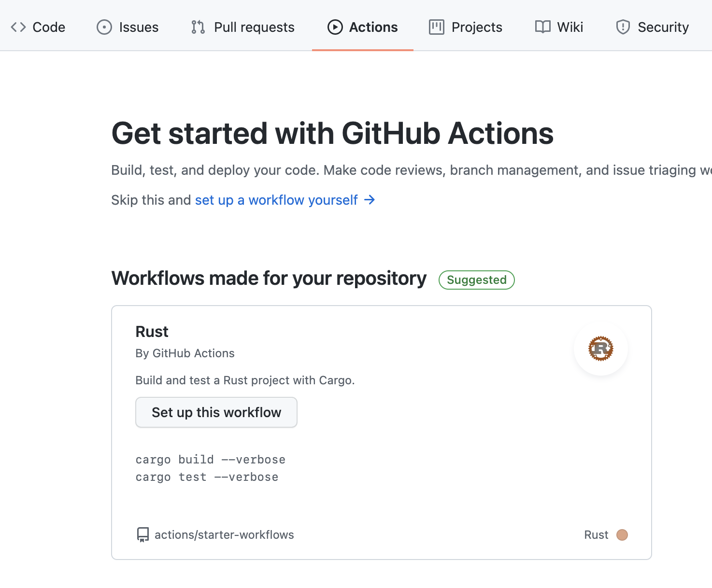The height and width of the screenshot is (588, 712).
Task: Click the code brackets icon beside Code
Action: tap(18, 27)
